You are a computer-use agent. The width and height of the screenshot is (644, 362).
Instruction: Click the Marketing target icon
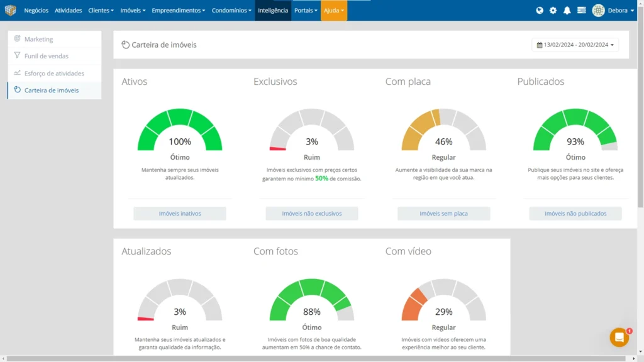click(x=17, y=38)
